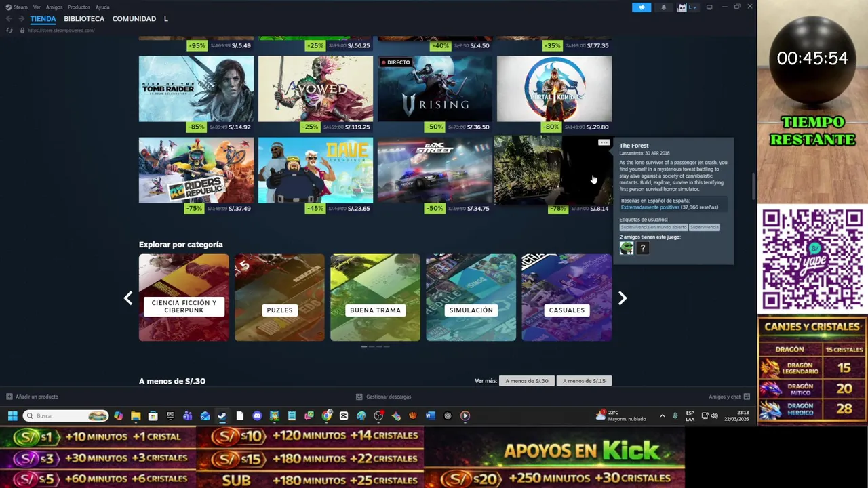The width and height of the screenshot is (868, 488).
Task: Go back with the back arrow
Action: click(x=9, y=19)
